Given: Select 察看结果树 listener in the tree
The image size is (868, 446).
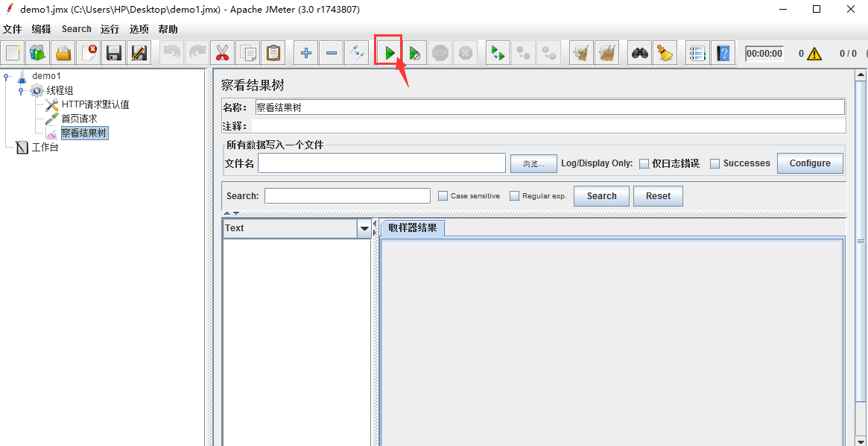Looking at the screenshot, I should (84, 133).
